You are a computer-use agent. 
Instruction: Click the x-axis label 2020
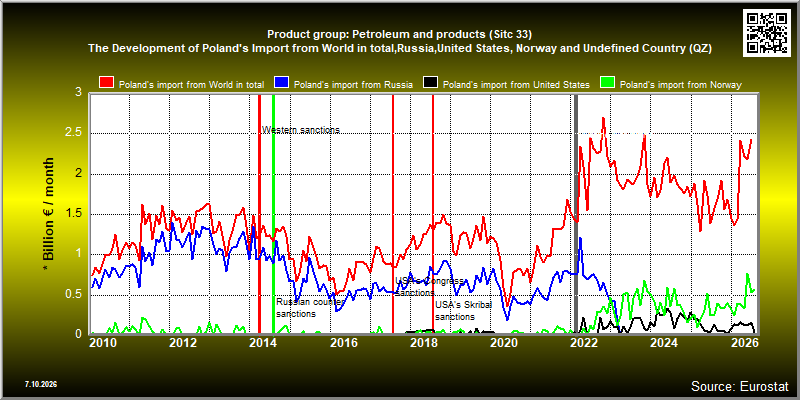pos(504,343)
